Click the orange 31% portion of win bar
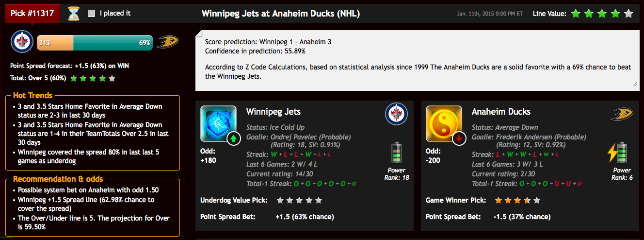 pos(55,43)
